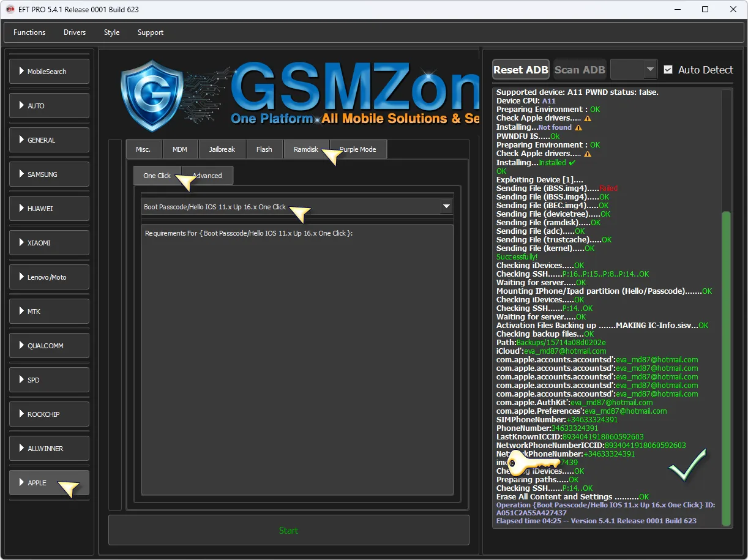Toggle the Auto Detect checkbox
748x560 pixels.
tap(668, 70)
